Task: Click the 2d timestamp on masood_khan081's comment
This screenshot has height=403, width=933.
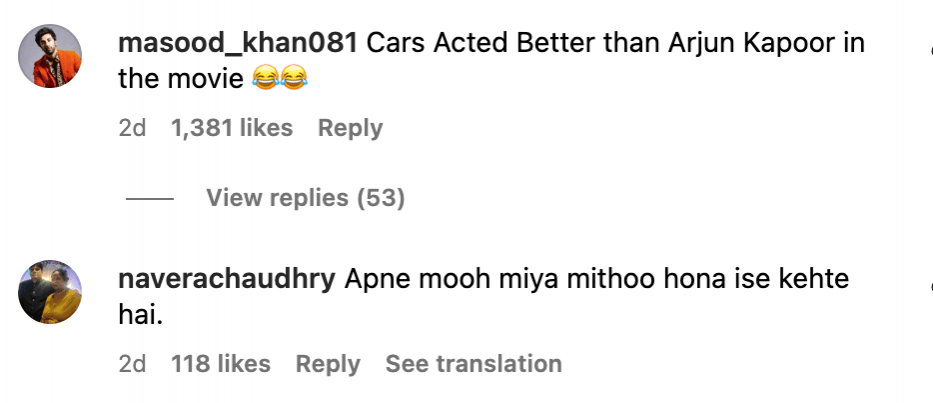Action: tap(132, 128)
